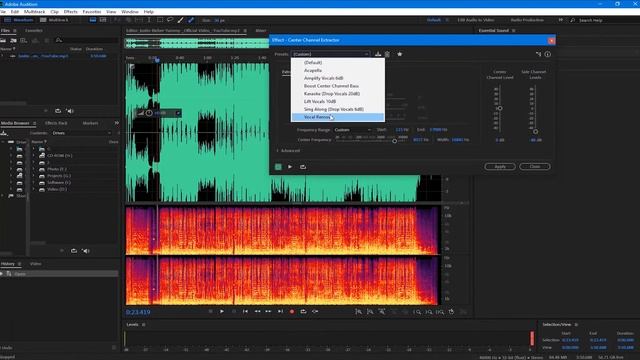Adjust the Side Channel Levels slider
Screen dimensions: 640x360
click(x=535, y=131)
